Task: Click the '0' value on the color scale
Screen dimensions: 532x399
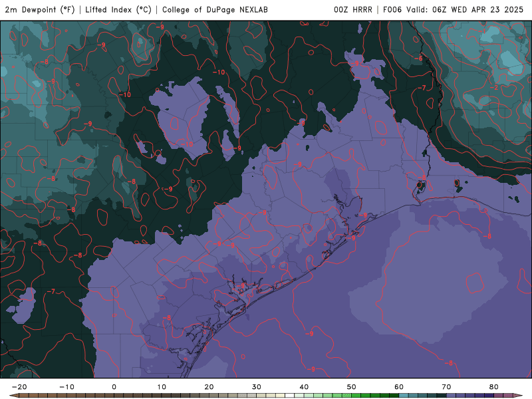Action: coord(114,387)
